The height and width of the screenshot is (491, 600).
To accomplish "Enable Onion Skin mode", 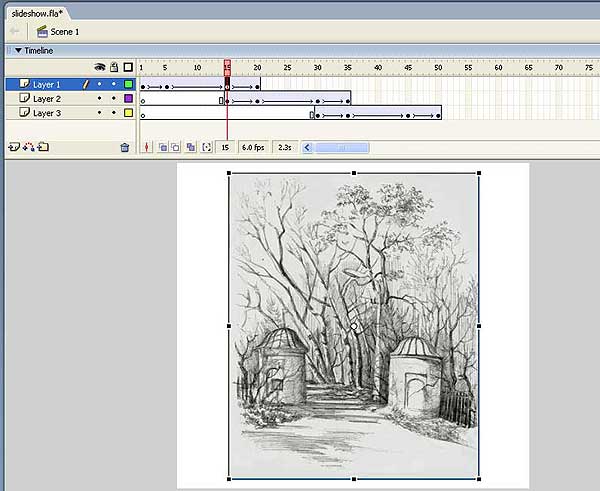I will [x=164, y=147].
